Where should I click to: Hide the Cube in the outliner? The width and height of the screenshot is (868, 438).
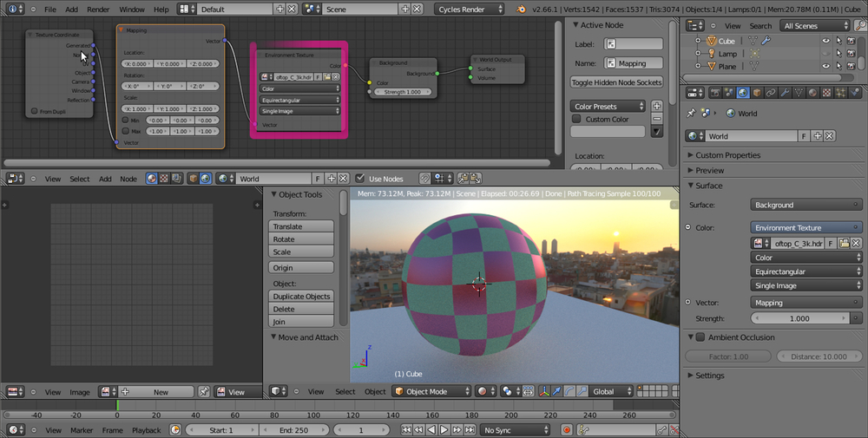coord(826,41)
